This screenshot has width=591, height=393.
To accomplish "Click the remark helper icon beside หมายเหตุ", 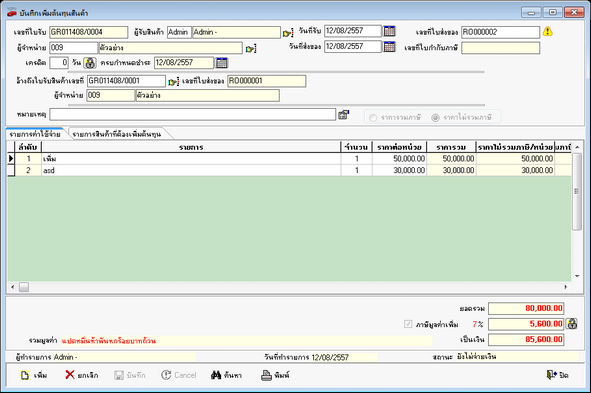I will 343,115.
